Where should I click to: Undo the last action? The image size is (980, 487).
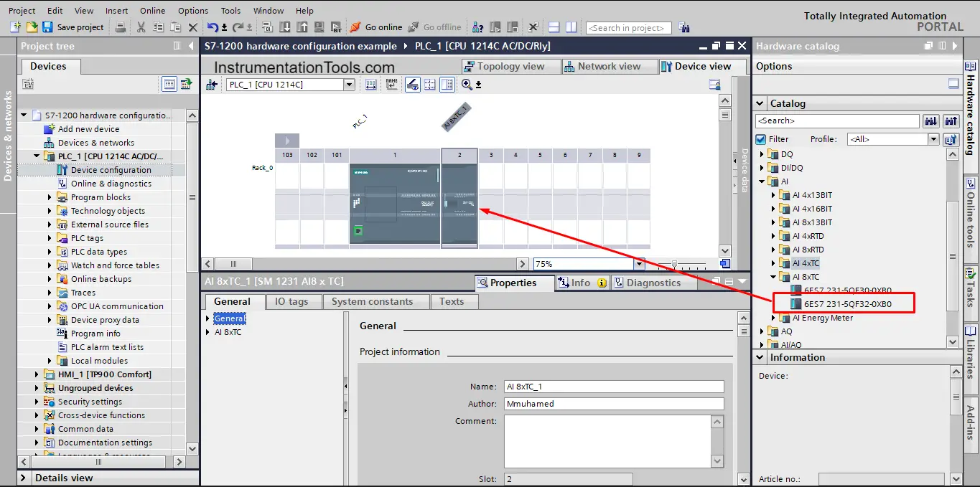[x=213, y=27]
